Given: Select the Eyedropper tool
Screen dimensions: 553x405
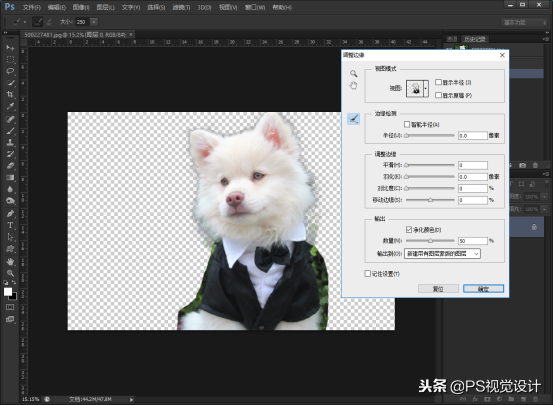Looking at the screenshot, I should point(10,107).
